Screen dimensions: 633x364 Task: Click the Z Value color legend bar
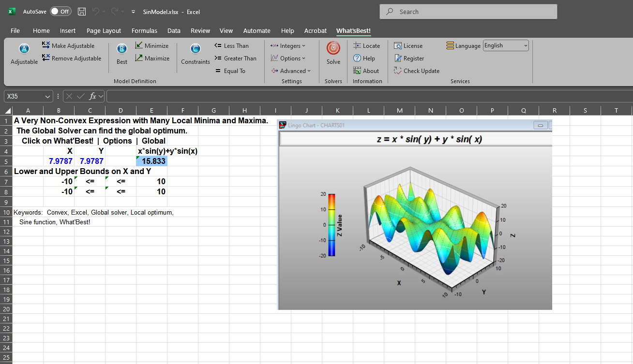click(332, 224)
